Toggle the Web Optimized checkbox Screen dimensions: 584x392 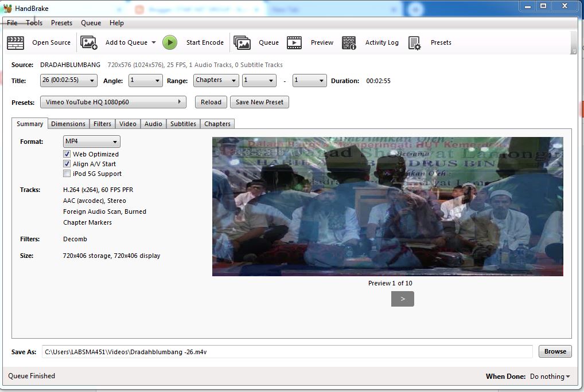67,154
